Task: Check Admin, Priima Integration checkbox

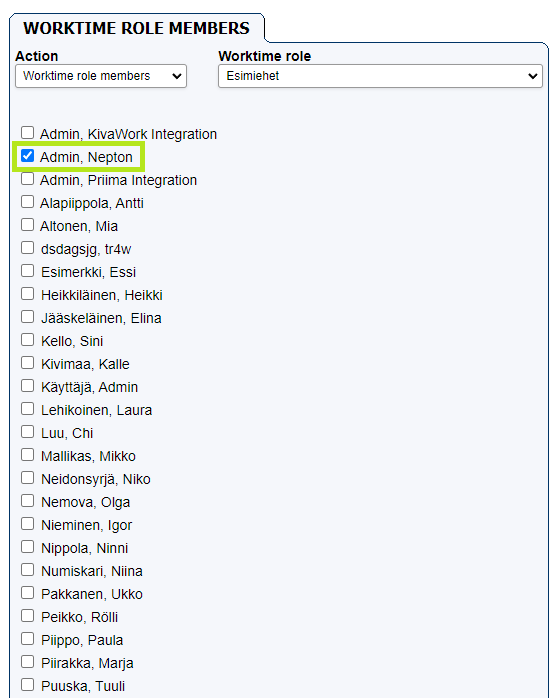Action: tap(28, 179)
